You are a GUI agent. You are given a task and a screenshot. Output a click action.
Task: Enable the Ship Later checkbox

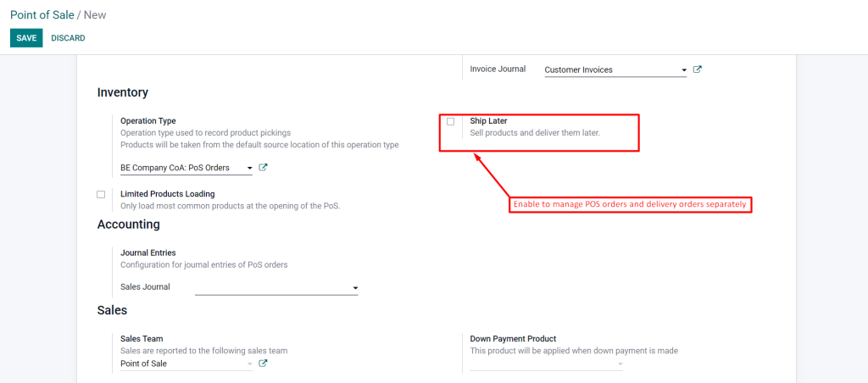[450, 121]
